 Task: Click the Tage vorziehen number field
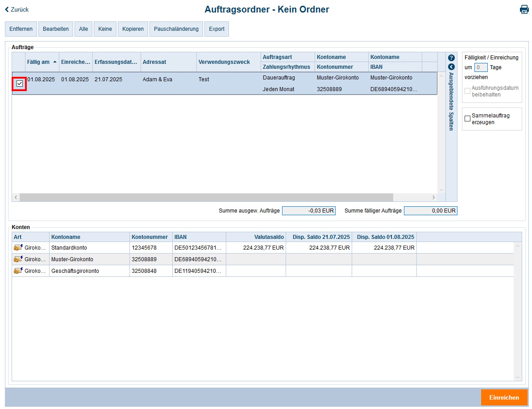click(481, 67)
